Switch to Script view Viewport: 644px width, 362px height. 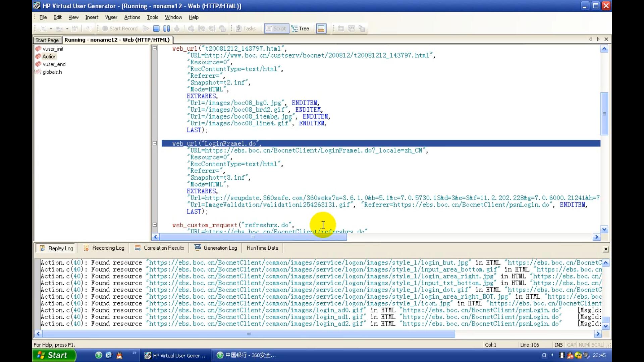point(276,28)
